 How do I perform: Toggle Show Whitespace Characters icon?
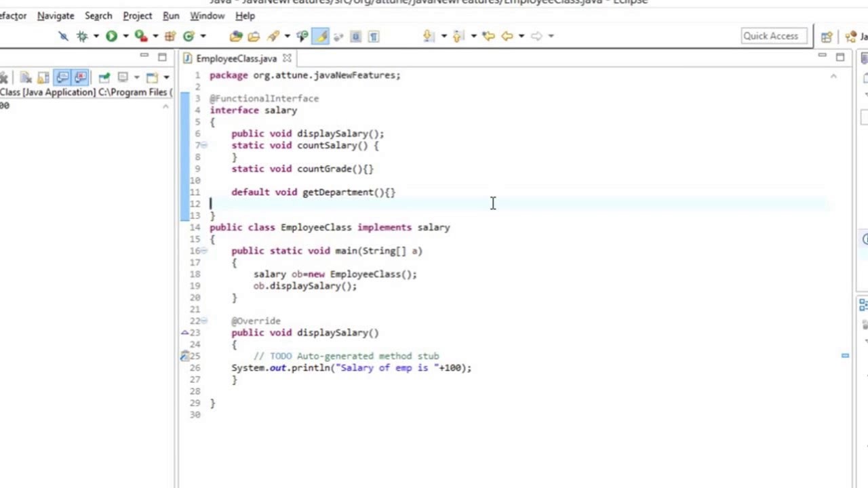click(374, 36)
